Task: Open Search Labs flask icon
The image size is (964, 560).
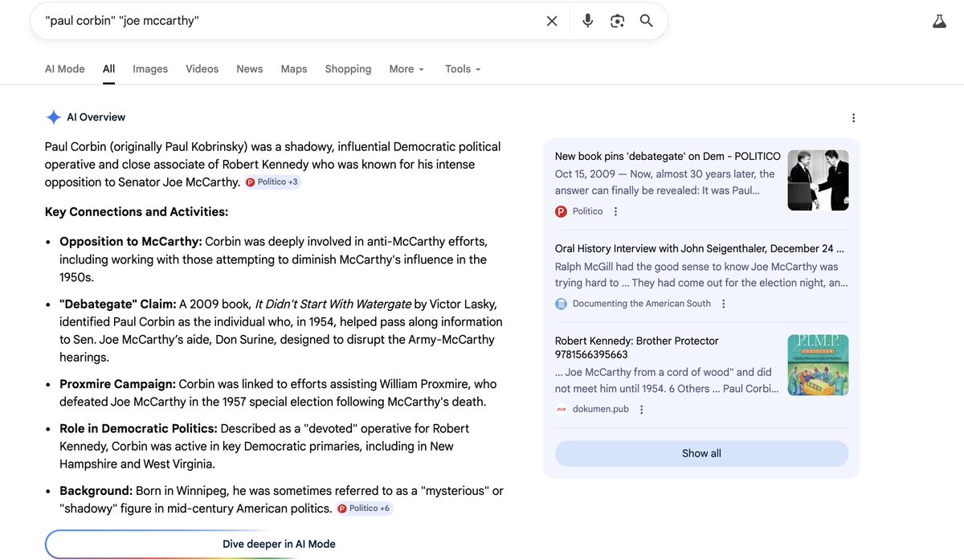Action: point(939,22)
